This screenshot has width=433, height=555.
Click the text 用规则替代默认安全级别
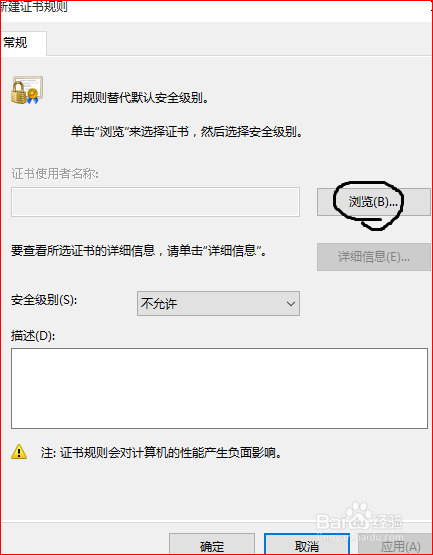click(139, 97)
